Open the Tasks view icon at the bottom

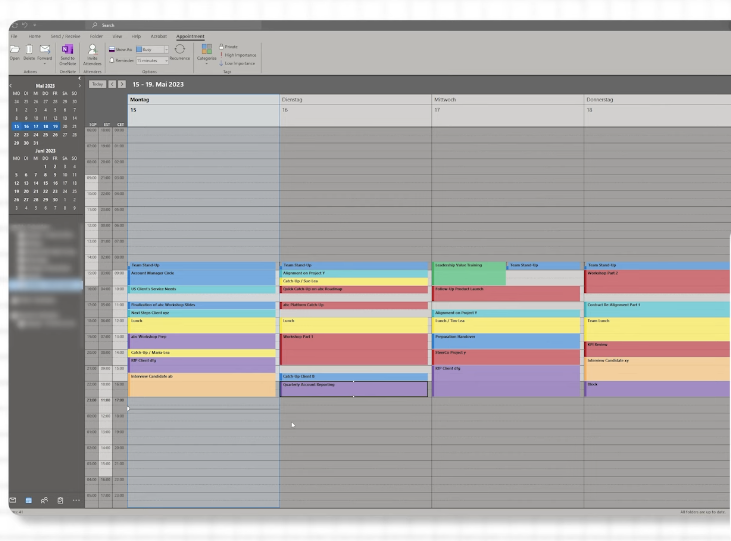(x=60, y=500)
